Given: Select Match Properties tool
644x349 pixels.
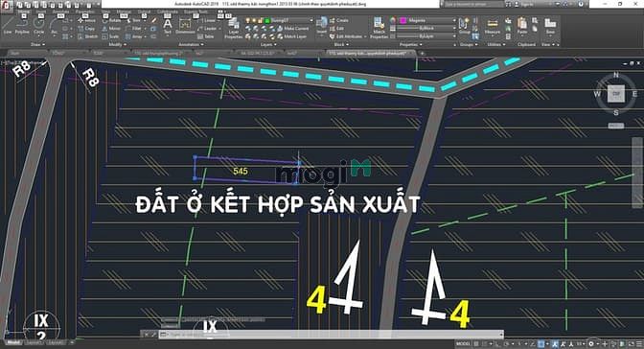Looking at the screenshot, I should [379, 28].
